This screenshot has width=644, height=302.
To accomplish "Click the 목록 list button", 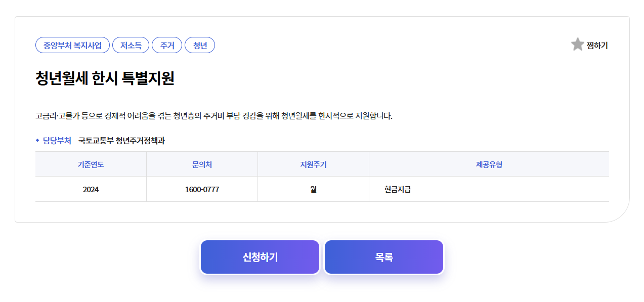I will [x=383, y=257].
